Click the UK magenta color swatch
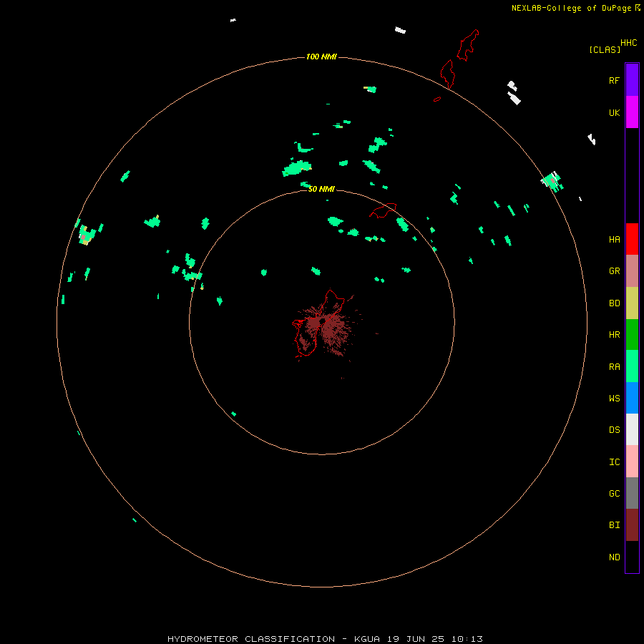This screenshot has width=644, height=644. [632, 112]
